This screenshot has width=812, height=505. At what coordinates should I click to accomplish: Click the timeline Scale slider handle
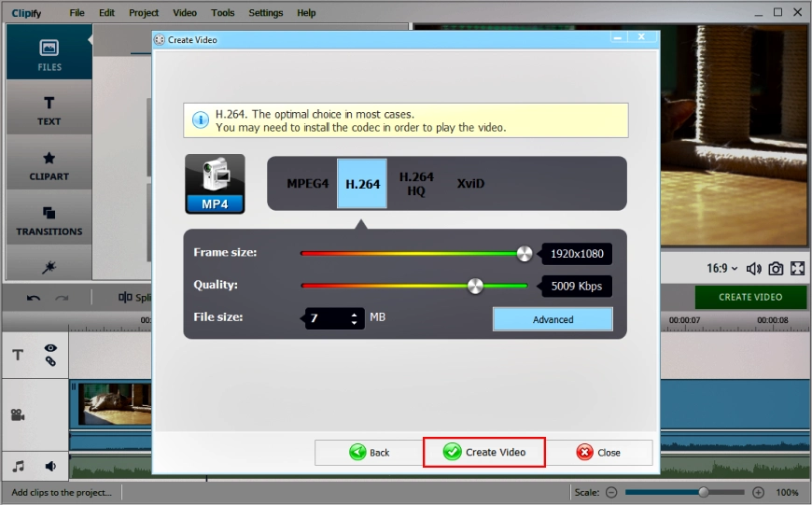pos(703,492)
